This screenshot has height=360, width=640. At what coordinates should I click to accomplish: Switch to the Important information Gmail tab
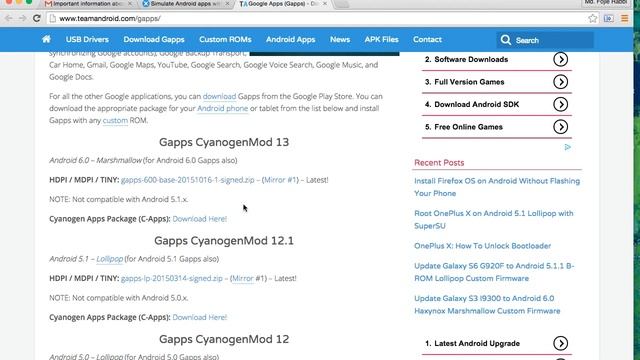[x=88, y=4]
